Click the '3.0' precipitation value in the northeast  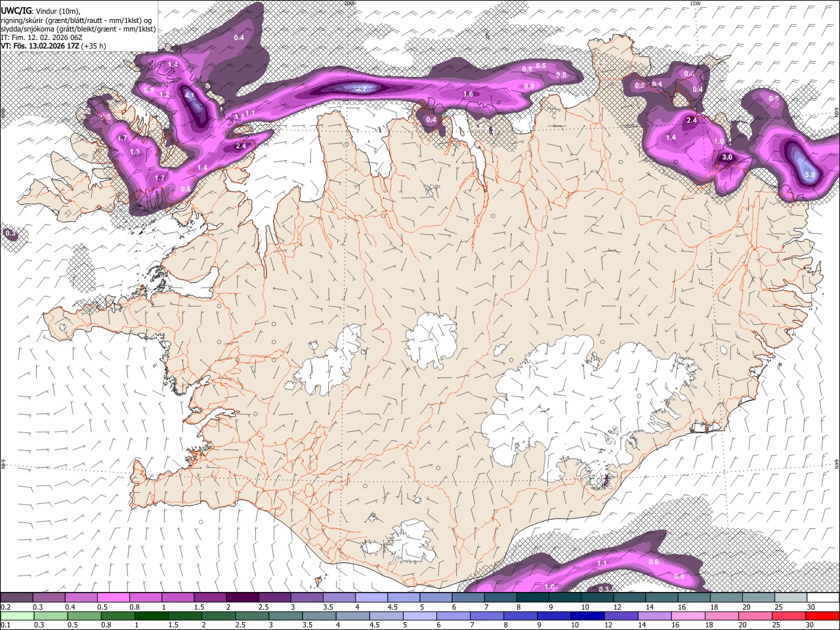click(x=727, y=157)
